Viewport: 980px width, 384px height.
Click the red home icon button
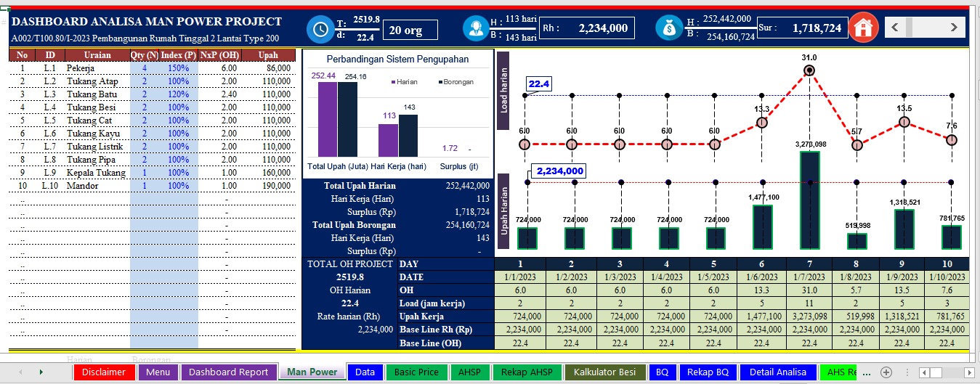point(864,28)
